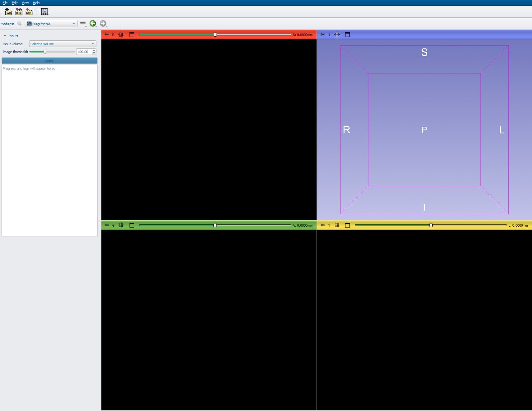Open the DCM DICOM import icon
Image resolution: width=532 pixels, height=411 pixels.
click(x=19, y=12)
